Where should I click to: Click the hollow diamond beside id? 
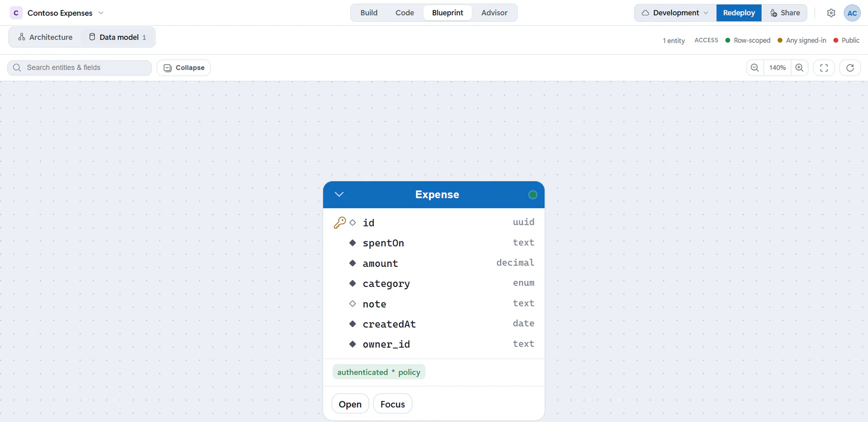353,222
